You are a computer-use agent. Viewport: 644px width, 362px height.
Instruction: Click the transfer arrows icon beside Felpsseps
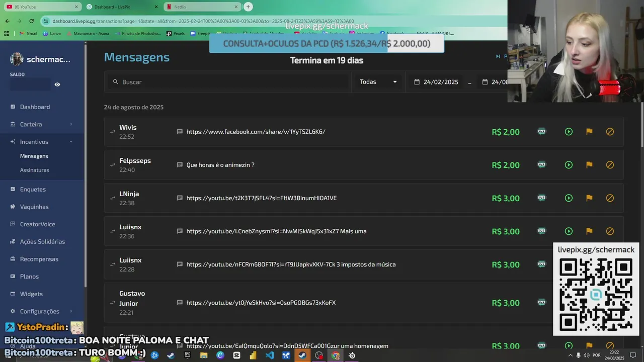coord(113,165)
